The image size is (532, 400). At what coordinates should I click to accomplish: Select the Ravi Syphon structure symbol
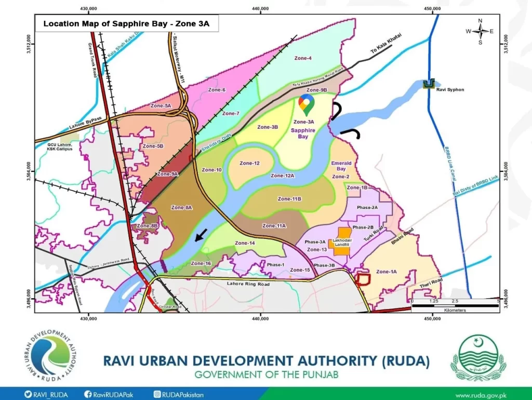[x=429, y=84]
